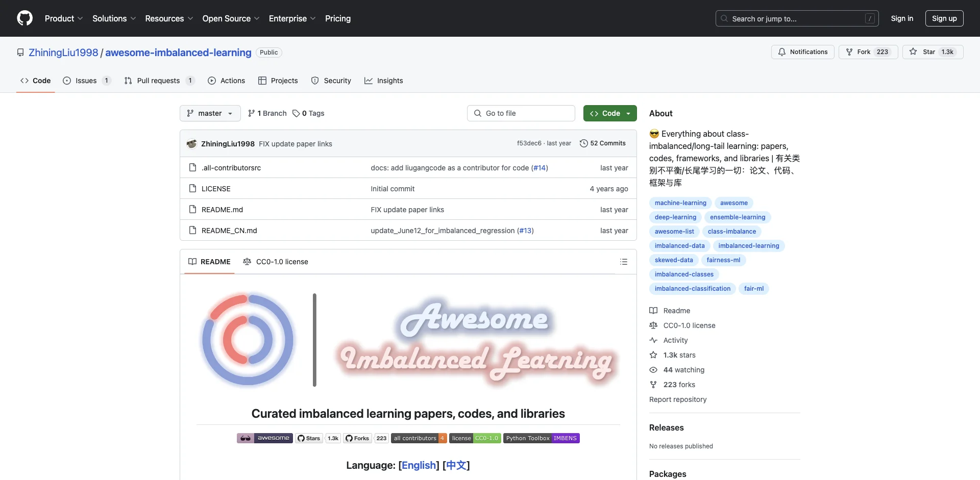The image size is (980, 480).
Task: Click the English language link
Action: tap(419, 465)
